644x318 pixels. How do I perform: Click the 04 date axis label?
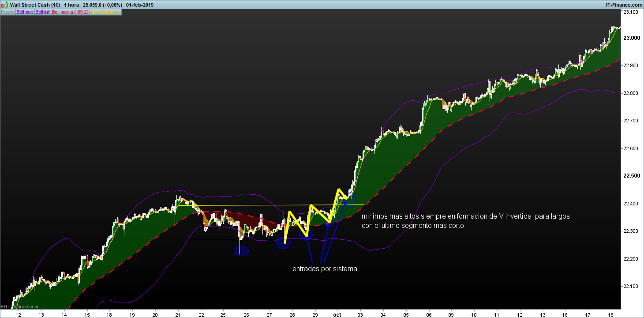point(383,314)
